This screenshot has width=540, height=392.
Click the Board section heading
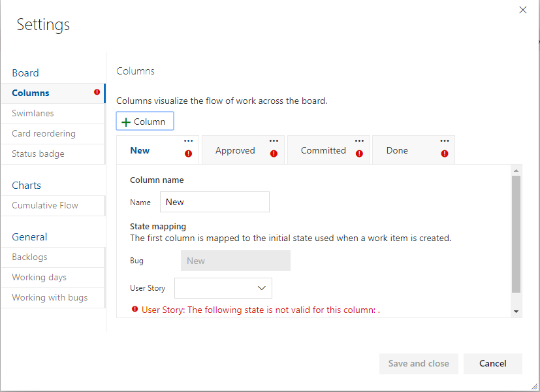(25, 73)
